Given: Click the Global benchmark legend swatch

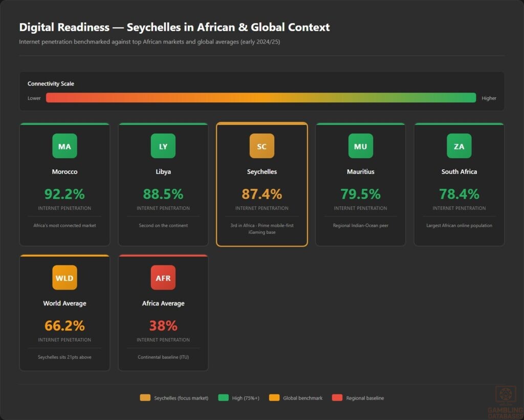Looking at the screenshot, I should coord(274,397).
